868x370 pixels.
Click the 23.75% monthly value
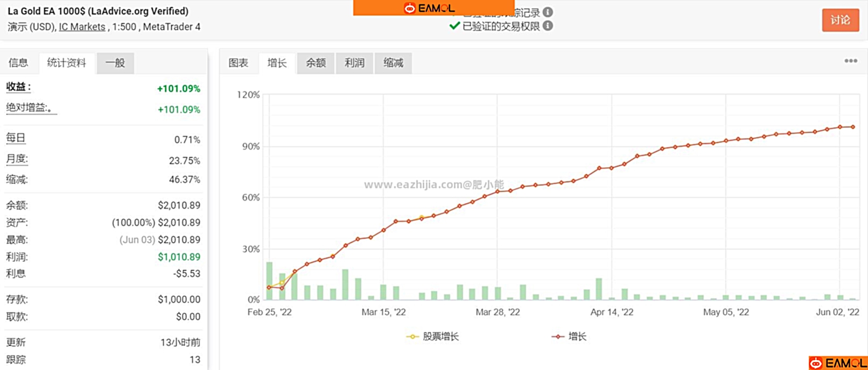pyautogui.click(x=185, y=161)
